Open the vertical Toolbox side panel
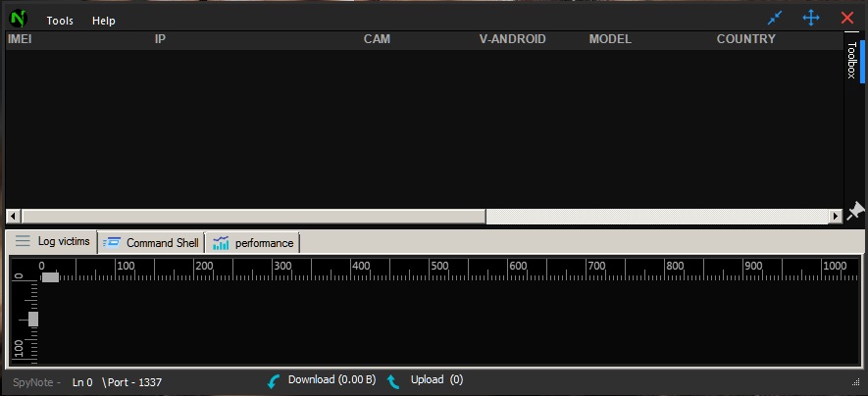 pyautogui.click(x=852, y=60)
